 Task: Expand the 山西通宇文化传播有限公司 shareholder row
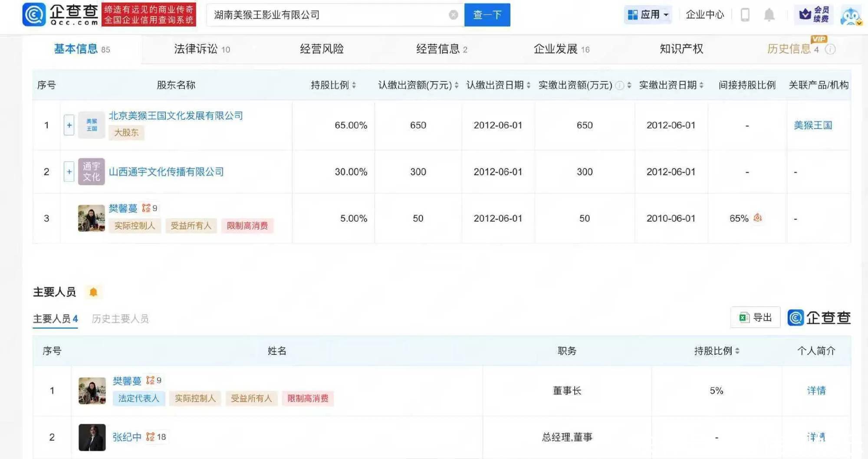coord(69,172)
